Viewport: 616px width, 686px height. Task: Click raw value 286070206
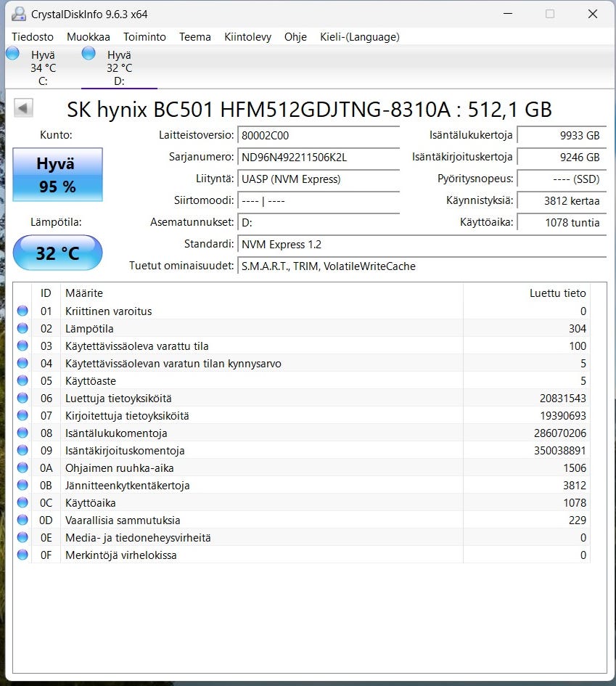click(x=560, y=433)
